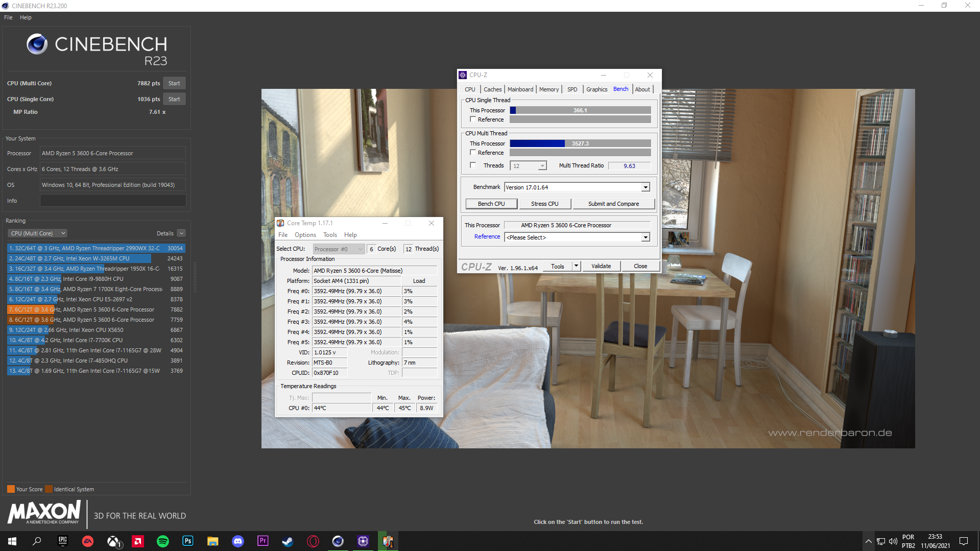
Task: Open the Threads count dropdown in CPU-Z
Action: click(x=529, y=165)
